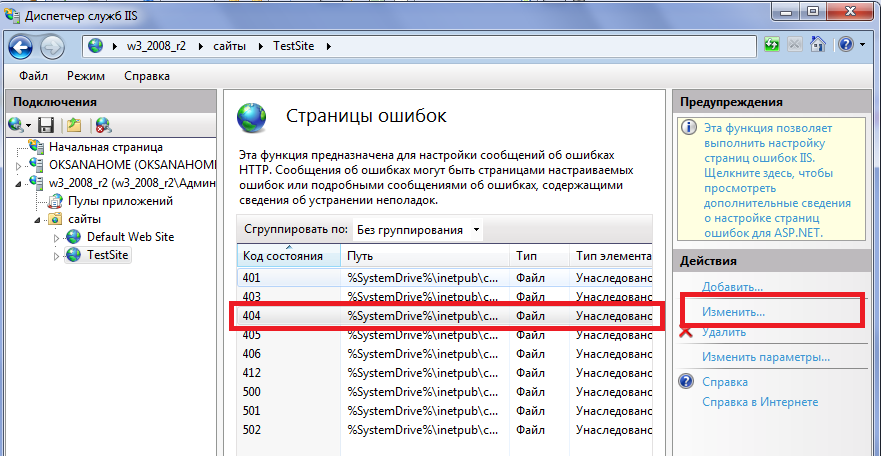This screenshot has width=881, height=457.
Task: Click the globe icon next to Страницы ошибок
Action: 252,117
